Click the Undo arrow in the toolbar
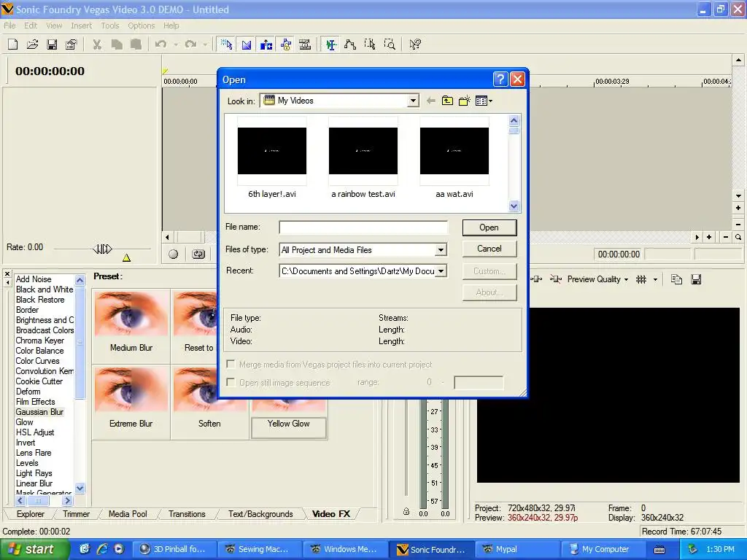This screenshot has width=747, height=560. [x=161, y=44]
